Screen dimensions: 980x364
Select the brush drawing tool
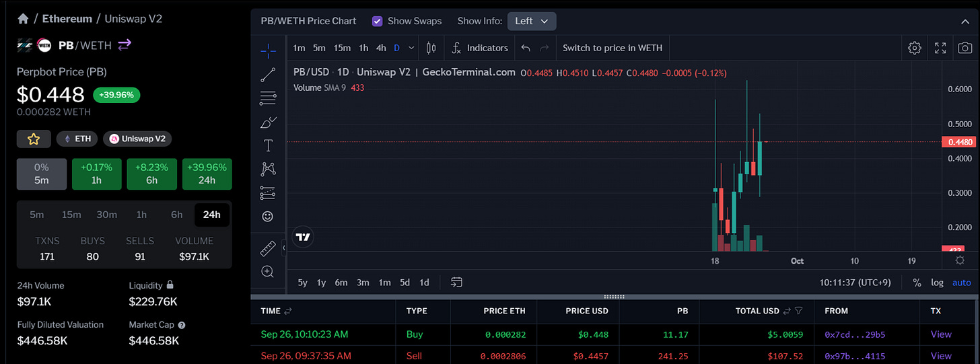(268, 122)
